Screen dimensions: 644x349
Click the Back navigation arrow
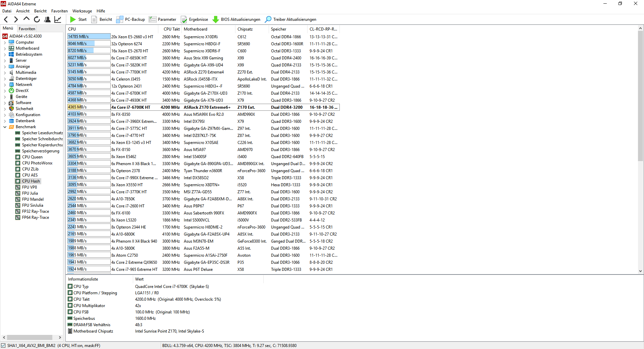click(6, 19)
